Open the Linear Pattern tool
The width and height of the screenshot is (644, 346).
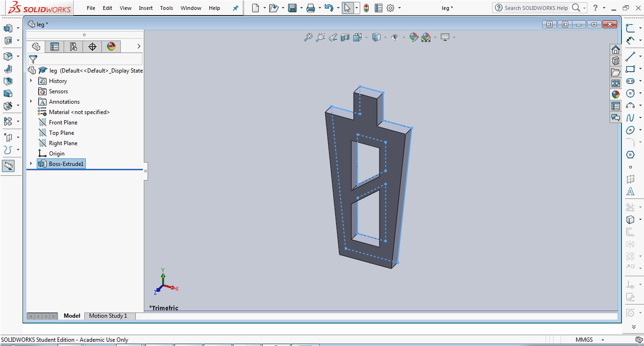(8, 122)
